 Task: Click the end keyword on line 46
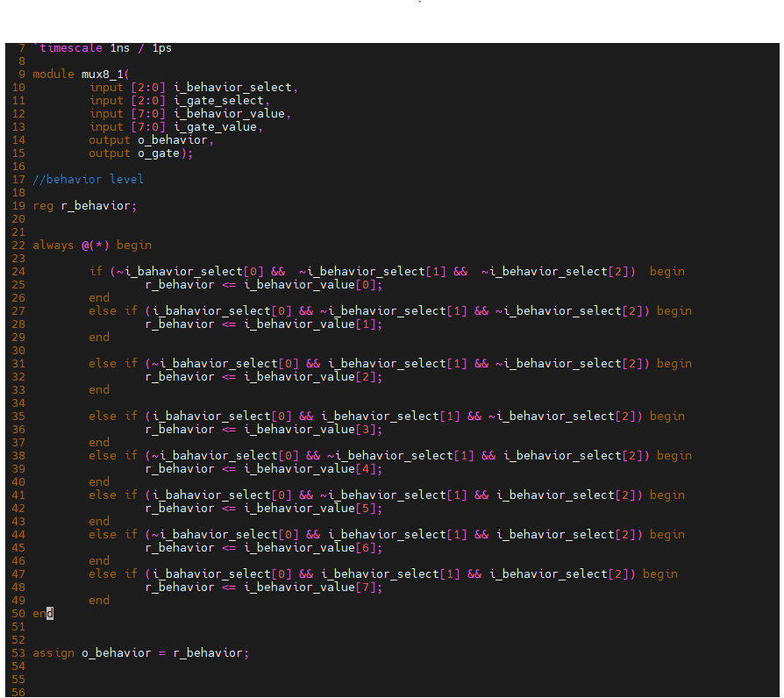(99, 561)
